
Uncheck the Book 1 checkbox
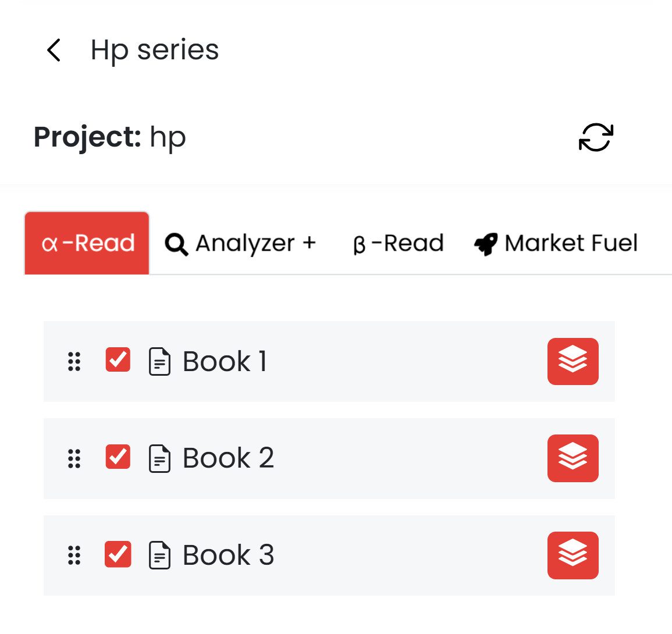[118, 360]
